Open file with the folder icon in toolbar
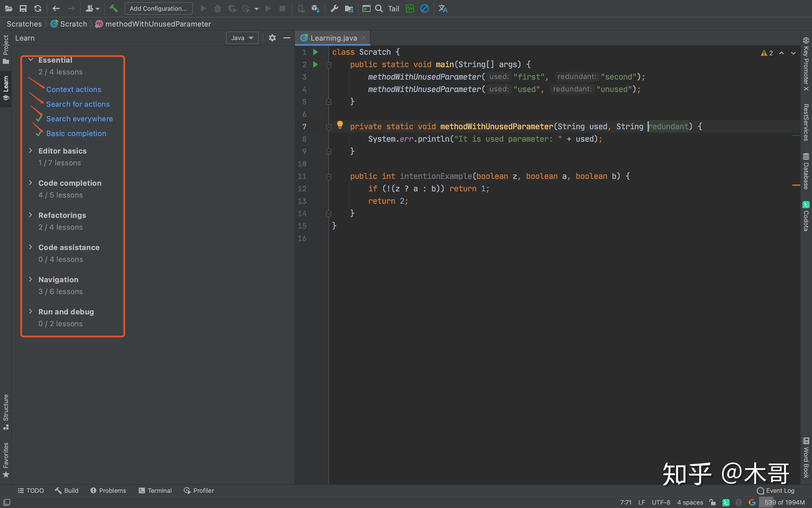 click(x=9, y=9)
